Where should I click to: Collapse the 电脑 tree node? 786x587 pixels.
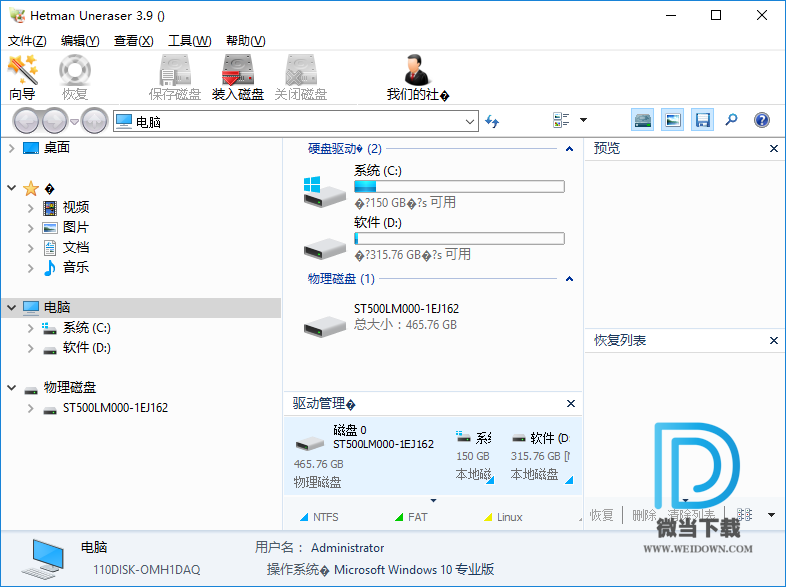click(12, 307)
